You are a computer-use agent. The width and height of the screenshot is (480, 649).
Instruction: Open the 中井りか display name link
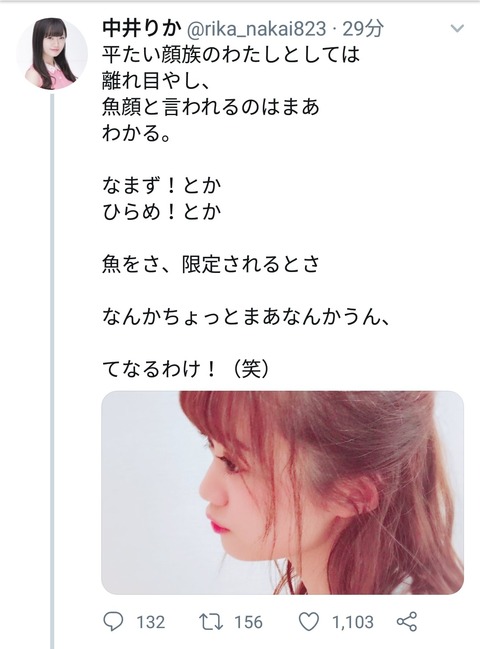tap(142, 28)
